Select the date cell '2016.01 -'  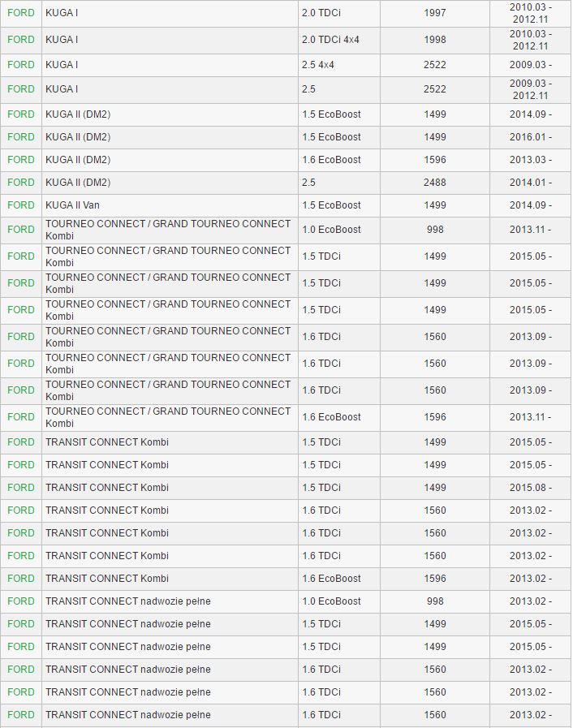(x=530, y=137)
